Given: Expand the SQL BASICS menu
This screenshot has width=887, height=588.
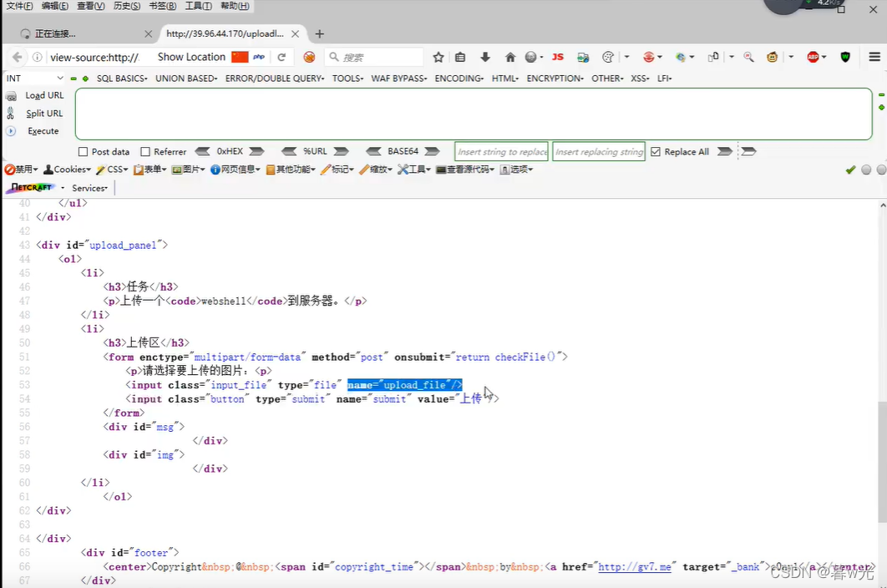Looking at the screenshot, I should 122,79.
